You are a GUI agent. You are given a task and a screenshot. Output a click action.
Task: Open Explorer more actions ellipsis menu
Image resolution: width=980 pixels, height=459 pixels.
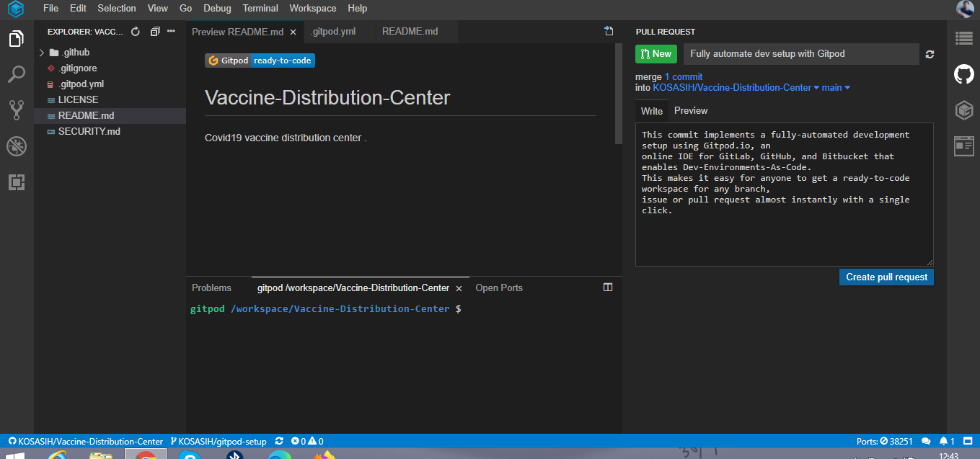click(172, 32)
